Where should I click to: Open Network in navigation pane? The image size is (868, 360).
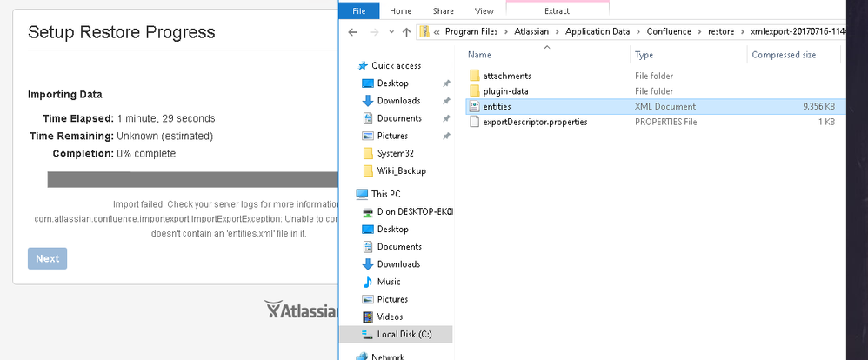(x=388, y=357)
